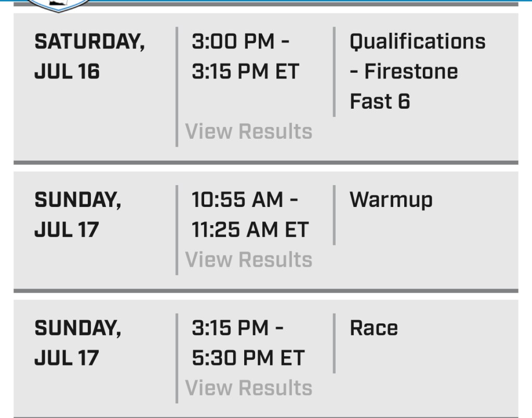The height and width of the screenshot is (418, 532).
Task: Click the 11:25 AM ET warmup end time
Action: point(250,230)
